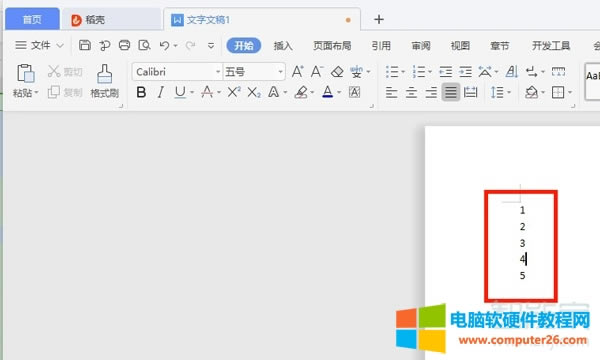This screenshot has width=600, height=360.
Task: Expand the Paste (粘贴) dropdown arrow
Action: [x=36, y=93]
